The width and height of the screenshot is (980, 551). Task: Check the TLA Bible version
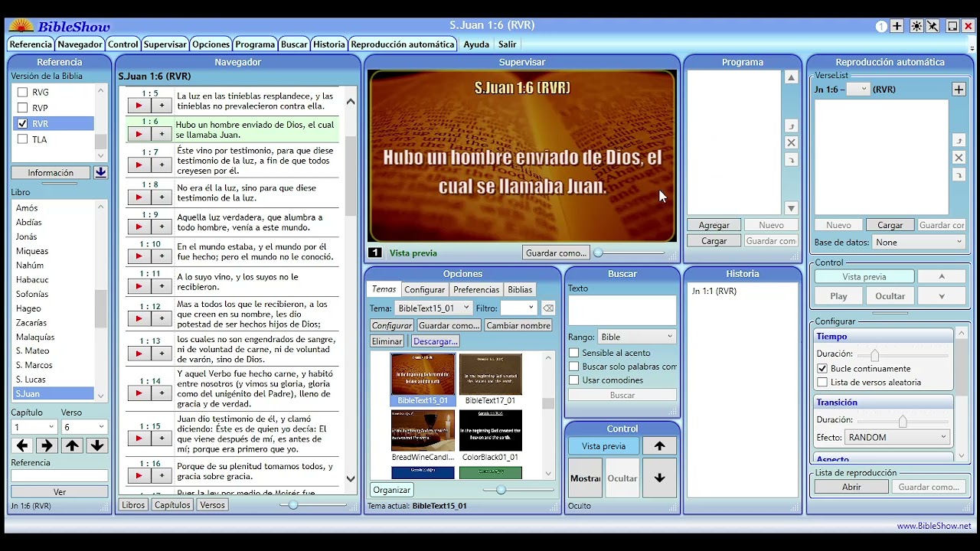click(22, 139)
